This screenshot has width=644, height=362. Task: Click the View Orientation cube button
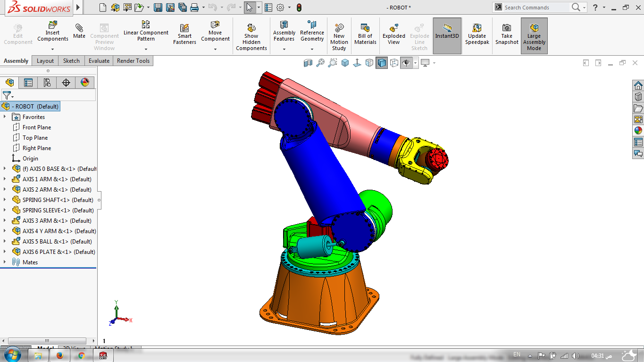(345, 63)
